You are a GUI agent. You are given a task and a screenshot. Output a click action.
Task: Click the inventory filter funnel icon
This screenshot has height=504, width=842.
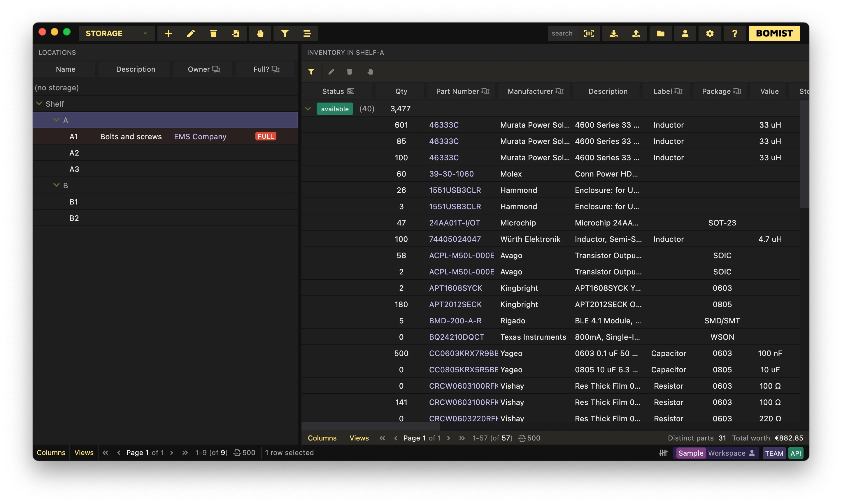pos(311,72)
